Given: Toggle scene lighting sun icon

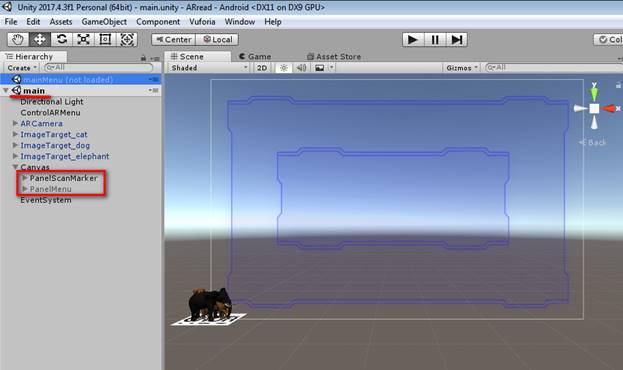Looking at the screenshot, I should 284,68.
